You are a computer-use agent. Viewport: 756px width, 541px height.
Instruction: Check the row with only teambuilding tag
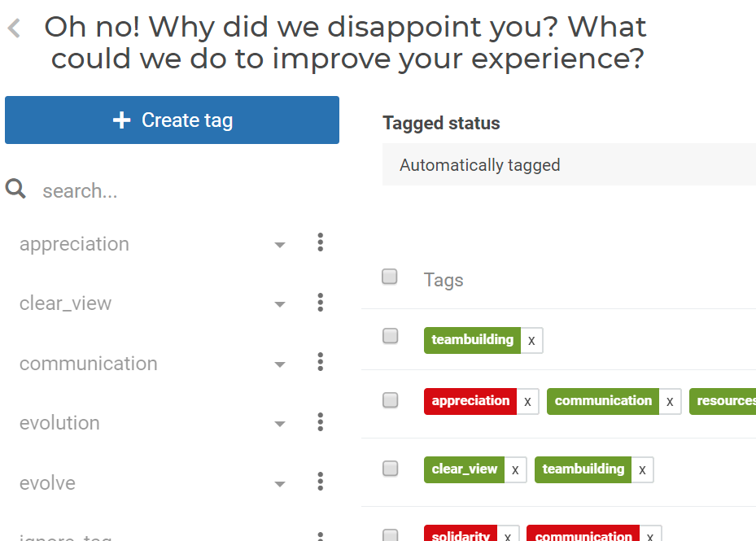pyautogui.click(x=390, y=336)
